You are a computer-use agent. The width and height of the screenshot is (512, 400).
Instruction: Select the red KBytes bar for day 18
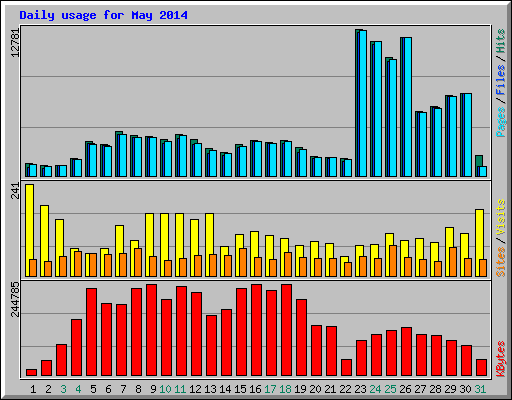point(286,330)
